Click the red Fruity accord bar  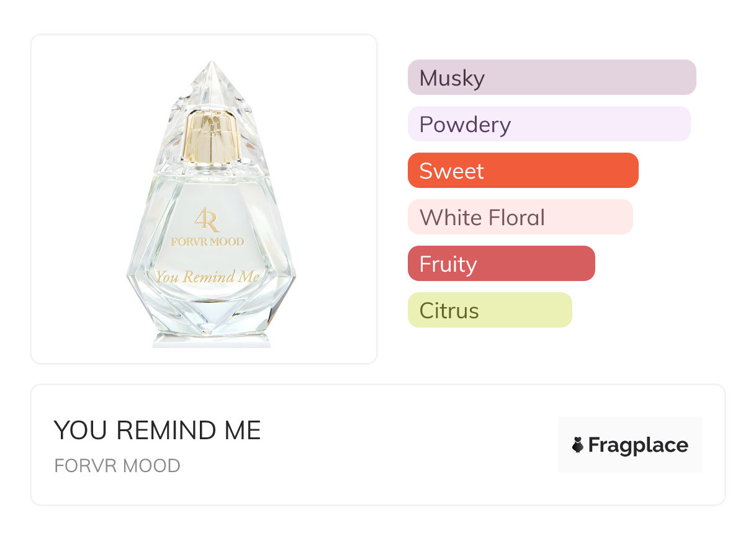(501, 264)
